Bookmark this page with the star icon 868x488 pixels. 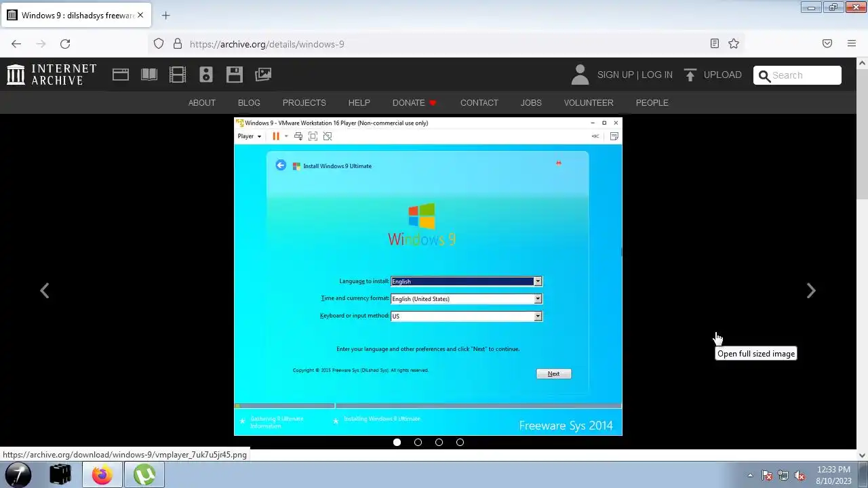[734, 43]
